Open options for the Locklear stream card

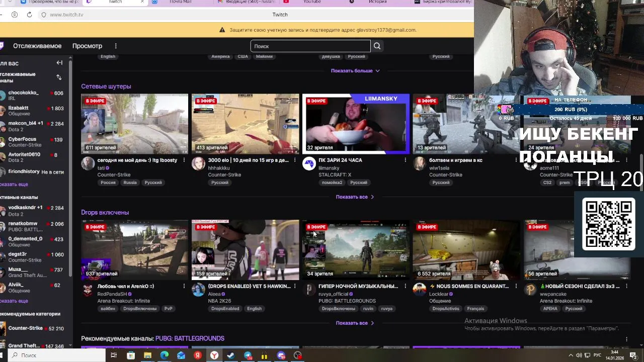[x=516, y=286]
